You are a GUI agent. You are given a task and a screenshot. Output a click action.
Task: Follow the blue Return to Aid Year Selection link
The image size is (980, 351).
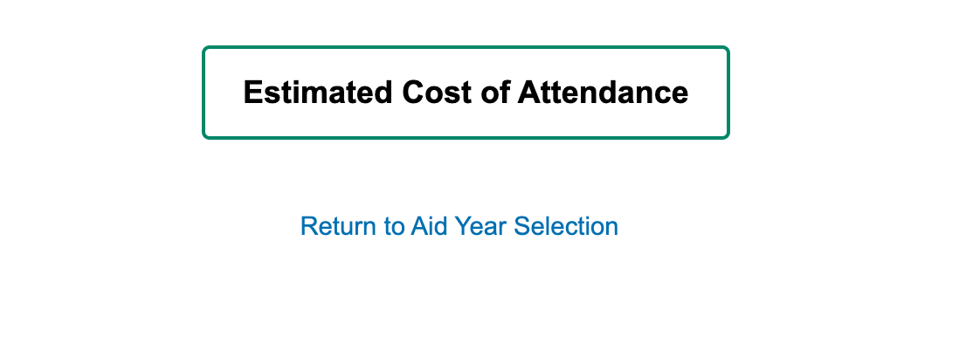459,226
